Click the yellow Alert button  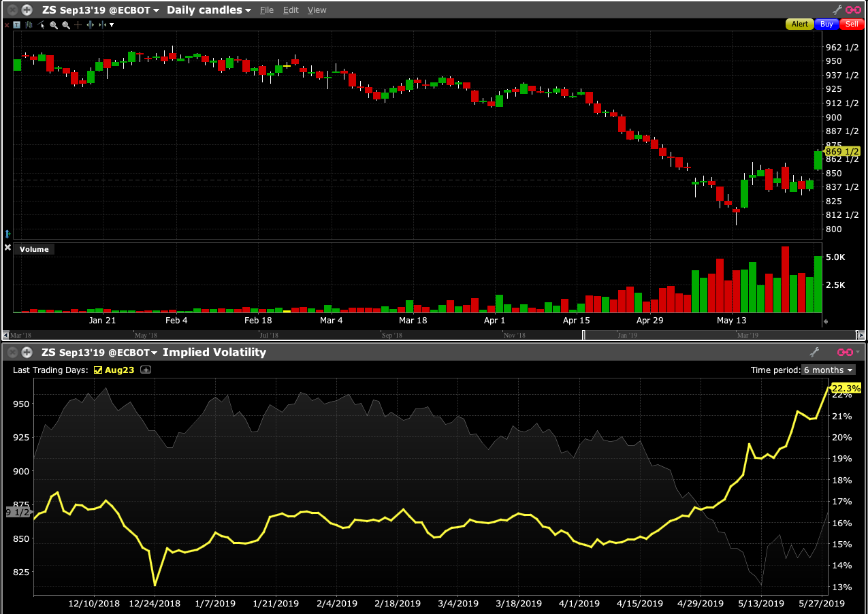coord(800,24)
